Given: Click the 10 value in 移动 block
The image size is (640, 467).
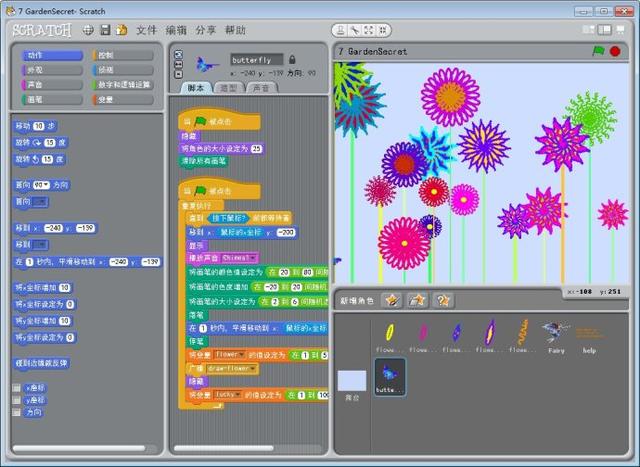Looking at the screenshot, I should click(39, 126).
